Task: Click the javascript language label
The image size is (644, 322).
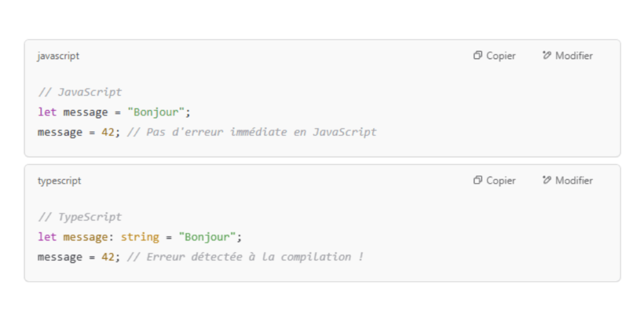Action: pos(58,56)
